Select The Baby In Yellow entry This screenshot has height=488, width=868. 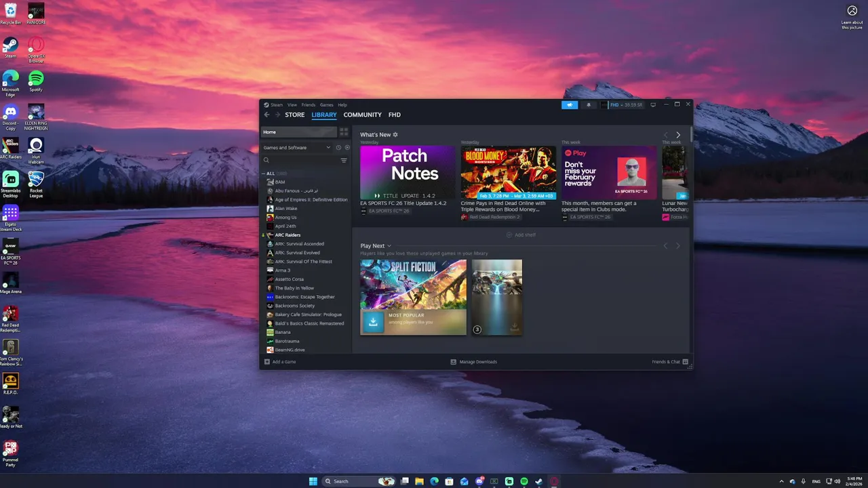(294, 288)
